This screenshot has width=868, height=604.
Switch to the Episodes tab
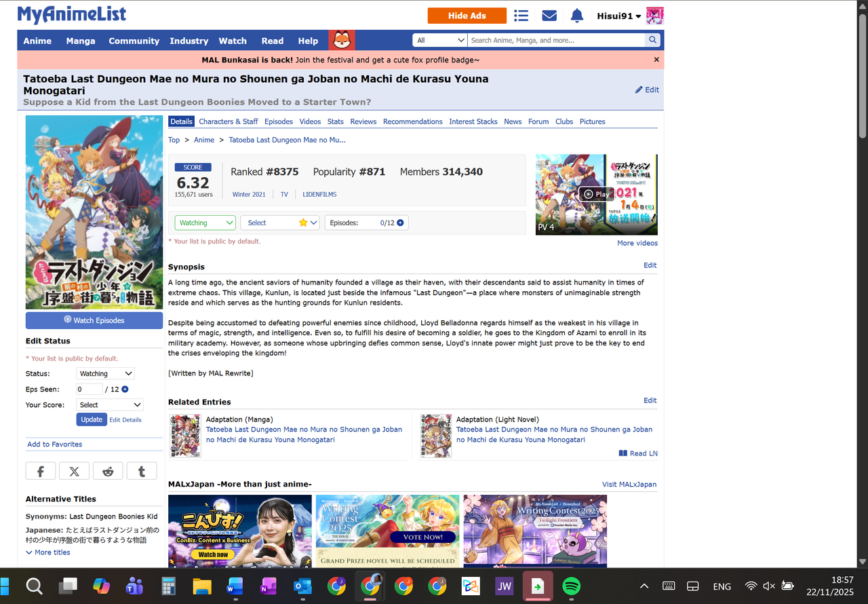[x=279, y=121]
